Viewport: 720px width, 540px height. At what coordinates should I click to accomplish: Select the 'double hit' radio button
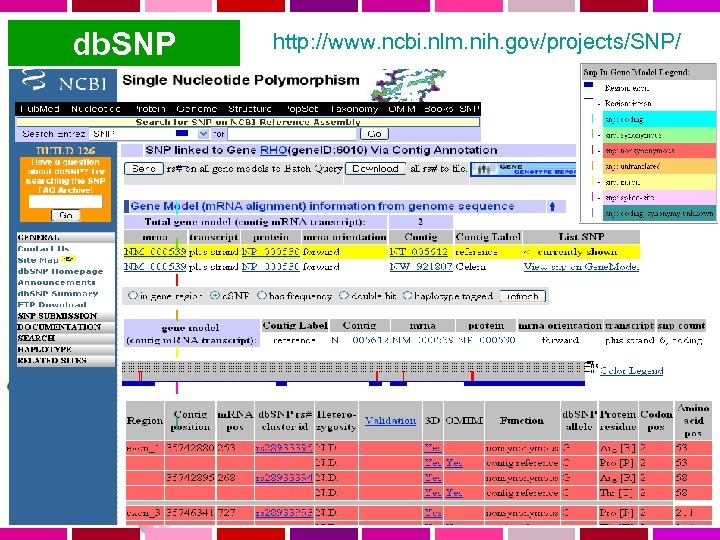343,295
